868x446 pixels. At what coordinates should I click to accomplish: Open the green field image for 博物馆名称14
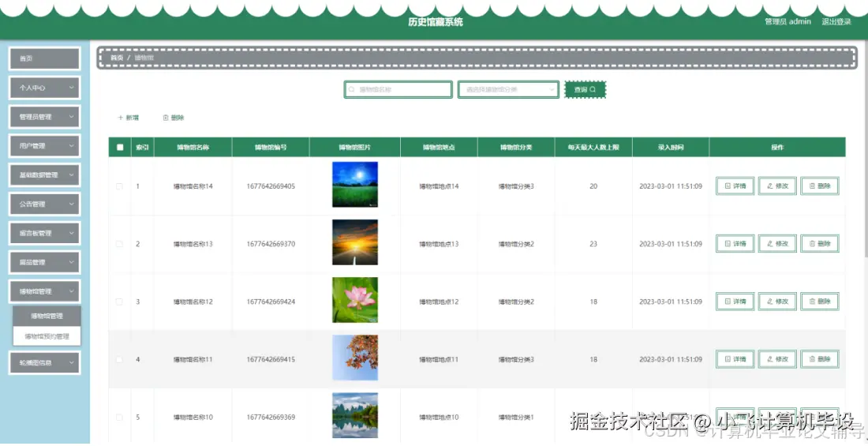pos(355,185)
